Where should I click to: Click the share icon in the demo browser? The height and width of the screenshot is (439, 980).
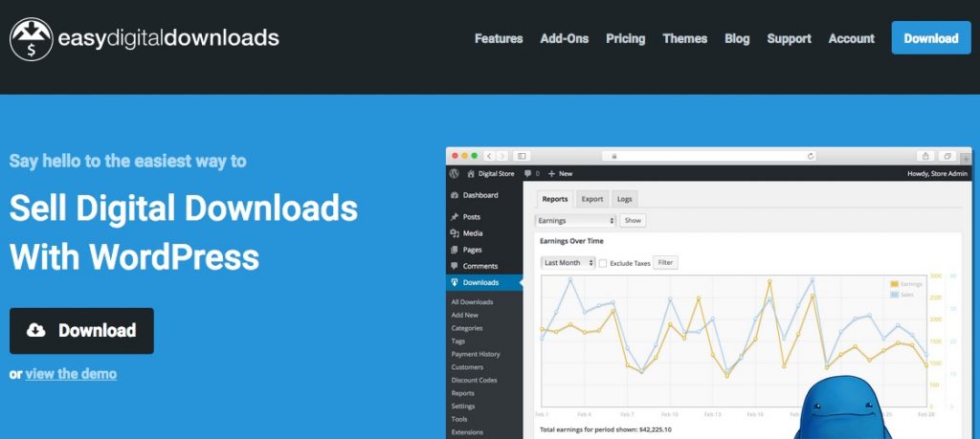(925, 156)
